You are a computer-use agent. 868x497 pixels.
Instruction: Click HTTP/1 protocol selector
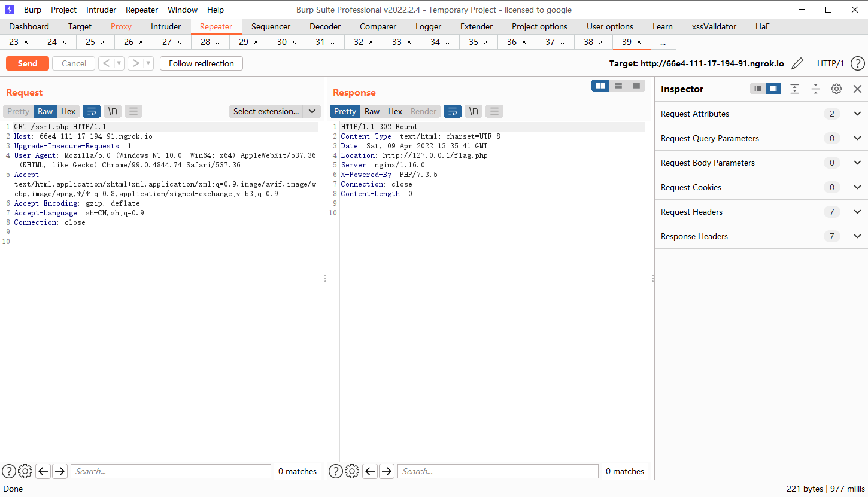pos(830,63)
